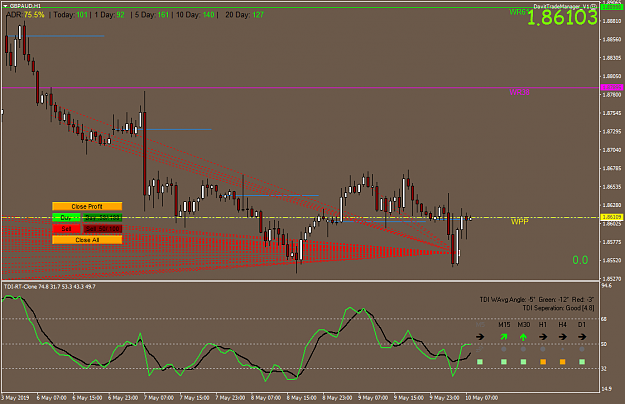
Task: Click the 1.87040 price axis label
Action: (611, 150)
